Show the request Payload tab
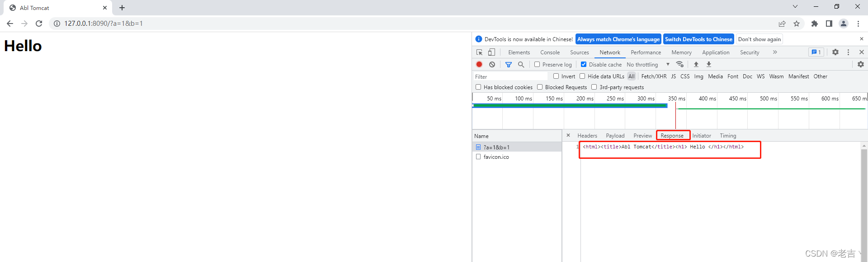The height and width of the screenshot is (262, 868). tap(615, 136)
